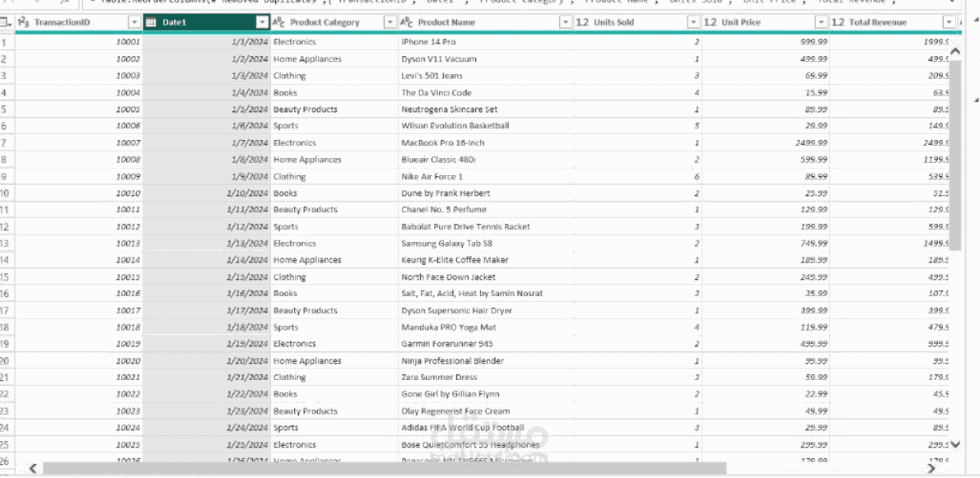Image resolution: width=980 pixels, height=478 pixels.
Task: Open the Product Name filter dropdown
Action: pos(566,22)
